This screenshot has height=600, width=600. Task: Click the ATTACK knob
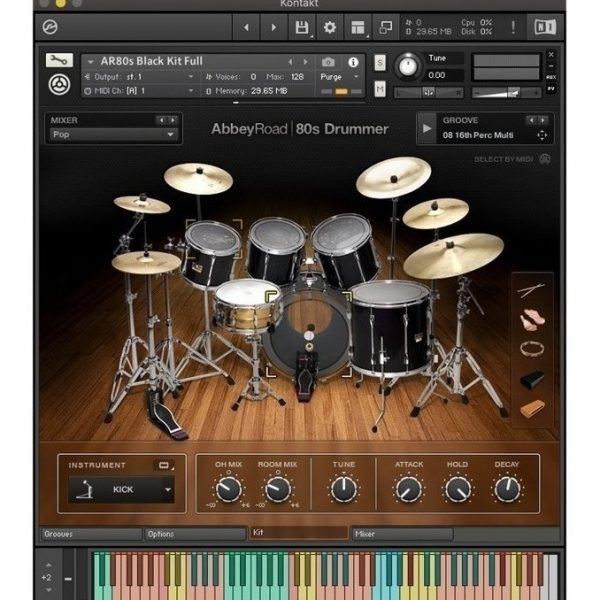(x=409, y=489)
